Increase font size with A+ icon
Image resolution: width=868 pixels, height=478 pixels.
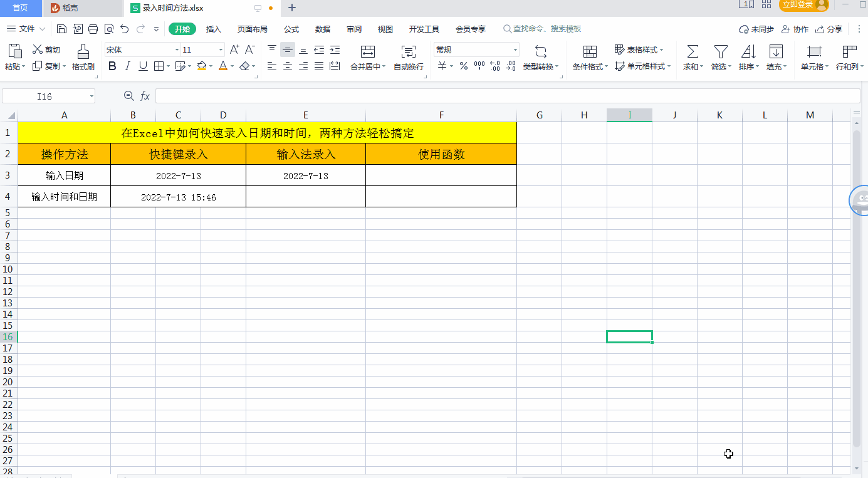click(x=234, y=49)
